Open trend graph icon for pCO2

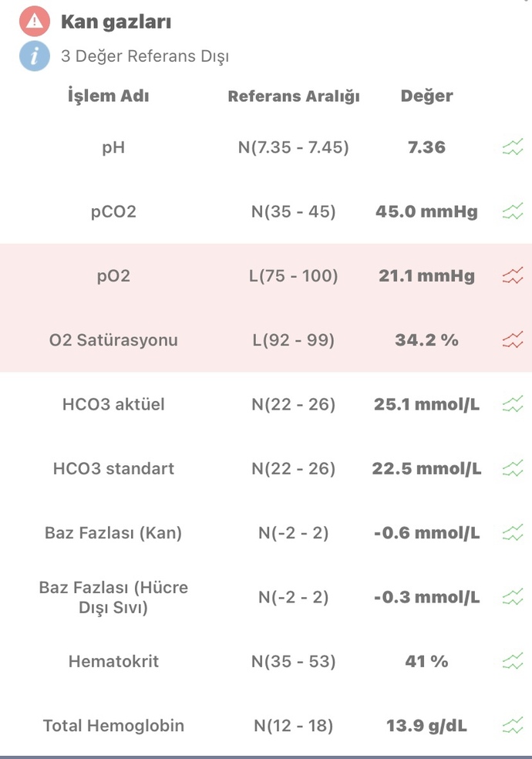(x=513, y=211)
